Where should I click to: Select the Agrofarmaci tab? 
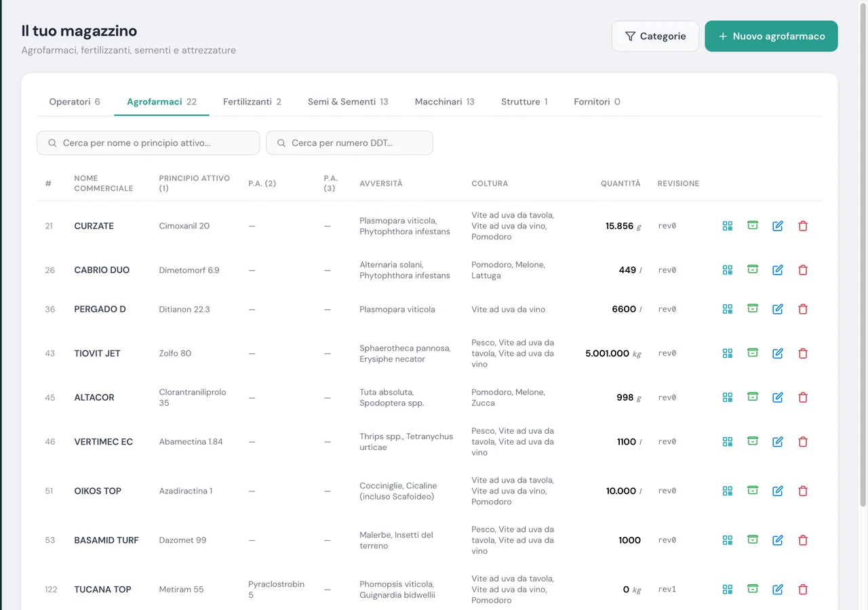[161, 102]
